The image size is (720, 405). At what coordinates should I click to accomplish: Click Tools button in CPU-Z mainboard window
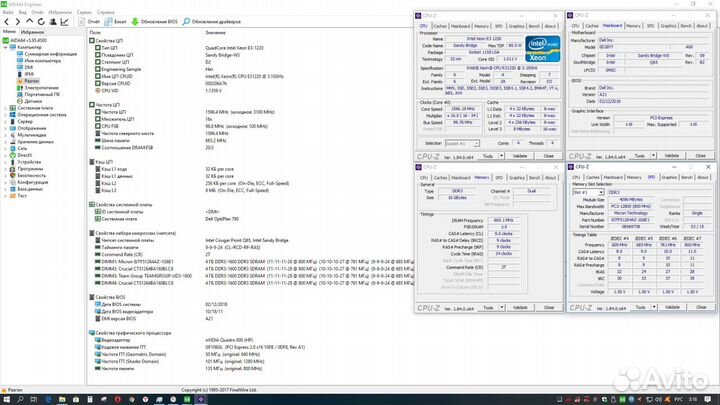coord(640,156)
